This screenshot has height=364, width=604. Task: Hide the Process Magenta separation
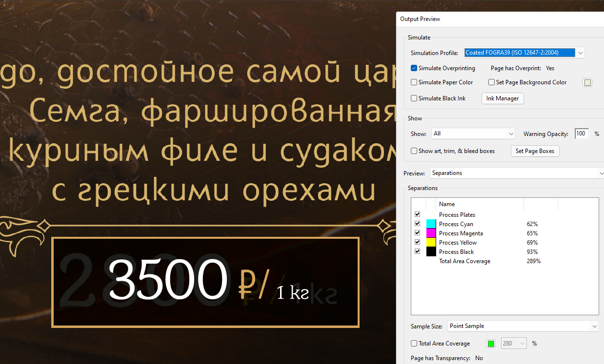coord(417,232)
